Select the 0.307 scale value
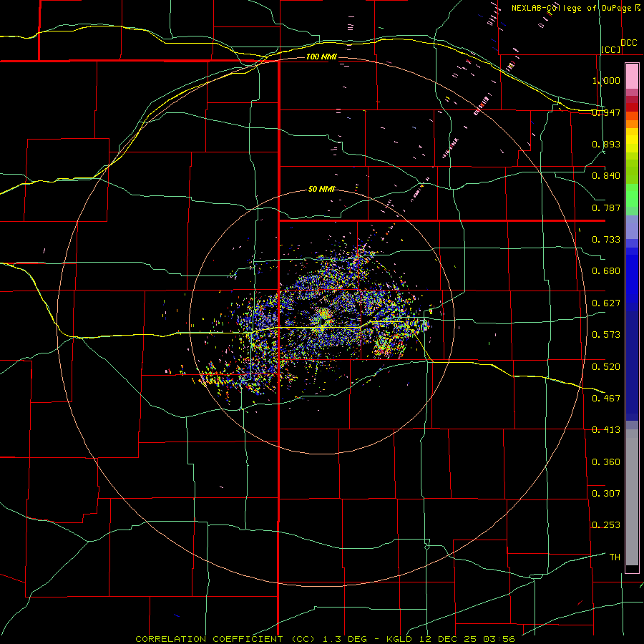 [x=606, y=494]
